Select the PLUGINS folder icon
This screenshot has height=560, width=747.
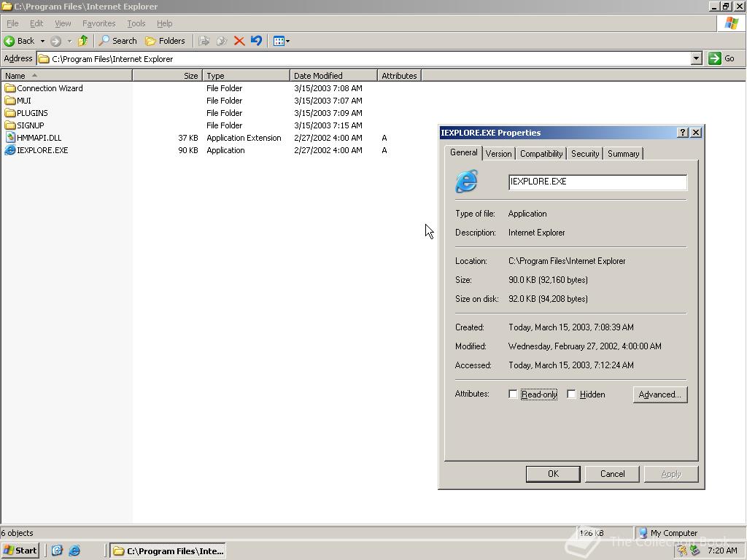point(9,113)
